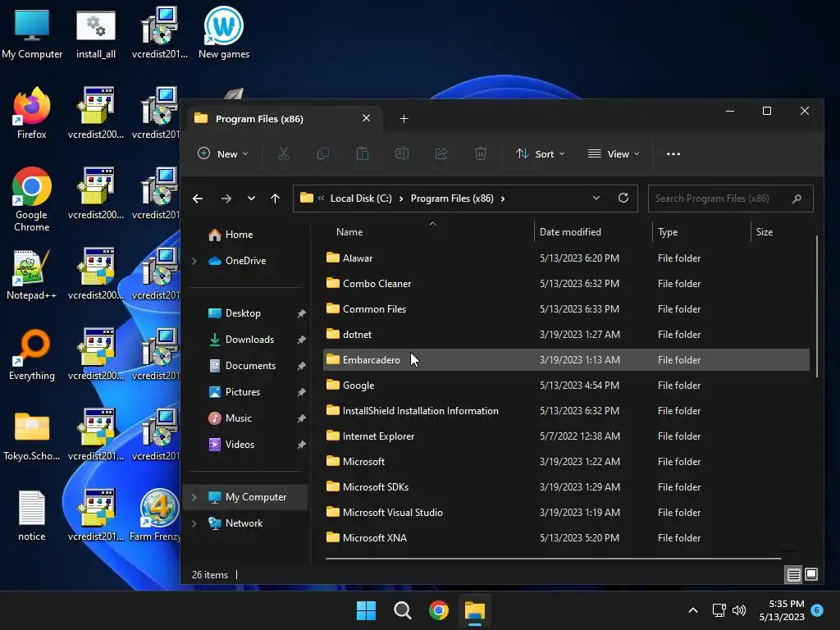This screenshot has width=840, height=630.
Task: Open recent locations dropdown chevron
Action: 251,199
